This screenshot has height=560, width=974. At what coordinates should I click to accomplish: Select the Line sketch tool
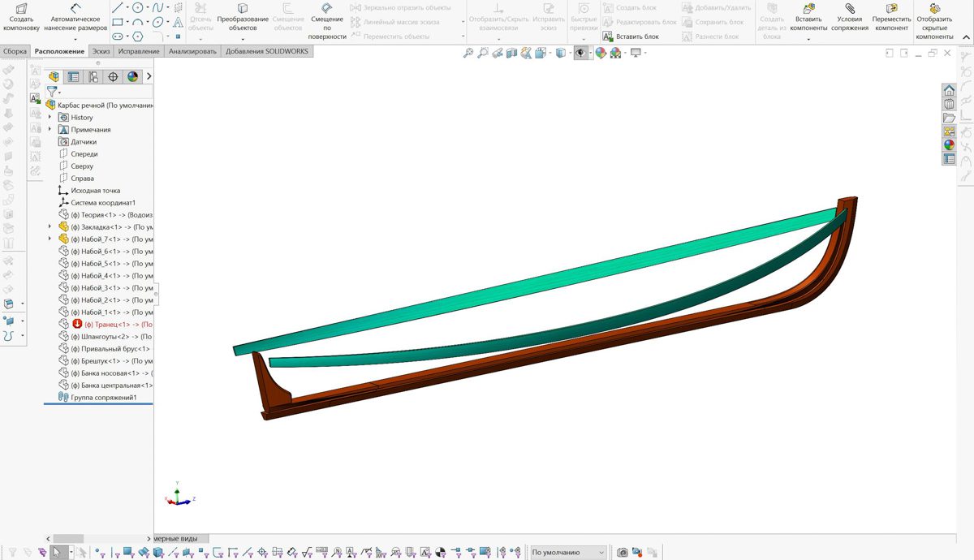[x=118, y=8]
